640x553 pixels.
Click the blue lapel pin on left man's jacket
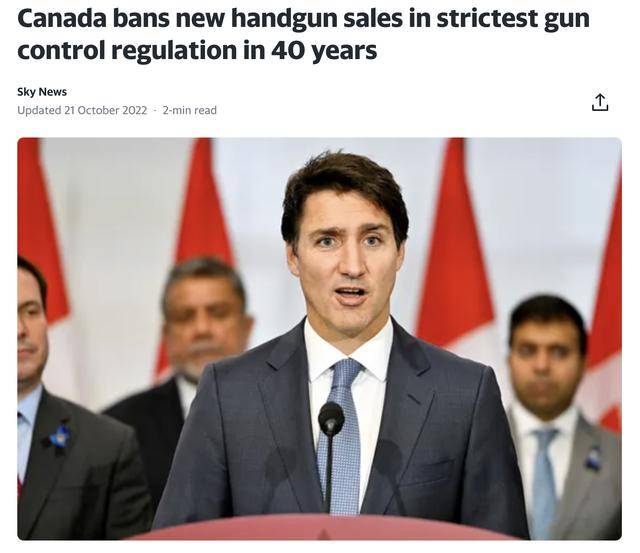pyautogui.click(x=59, y=438)
